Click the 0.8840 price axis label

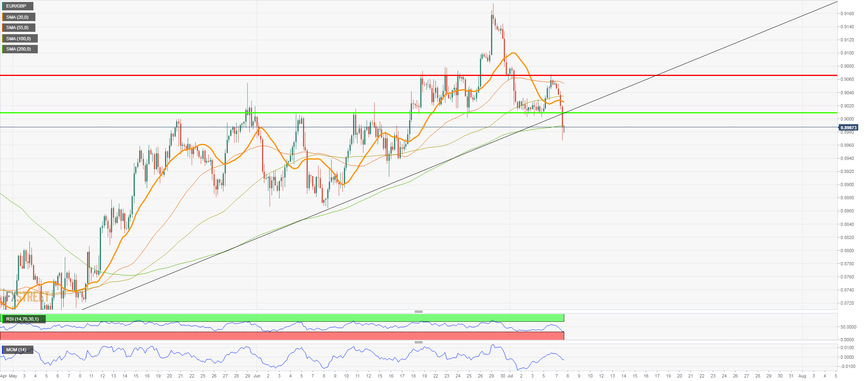point(847,224)
